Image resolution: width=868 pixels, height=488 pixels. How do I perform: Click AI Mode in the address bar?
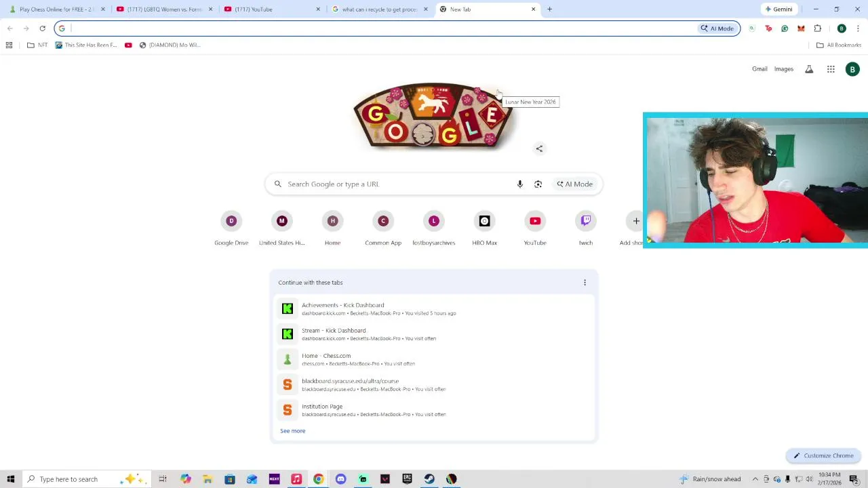(x=717, y=28)
